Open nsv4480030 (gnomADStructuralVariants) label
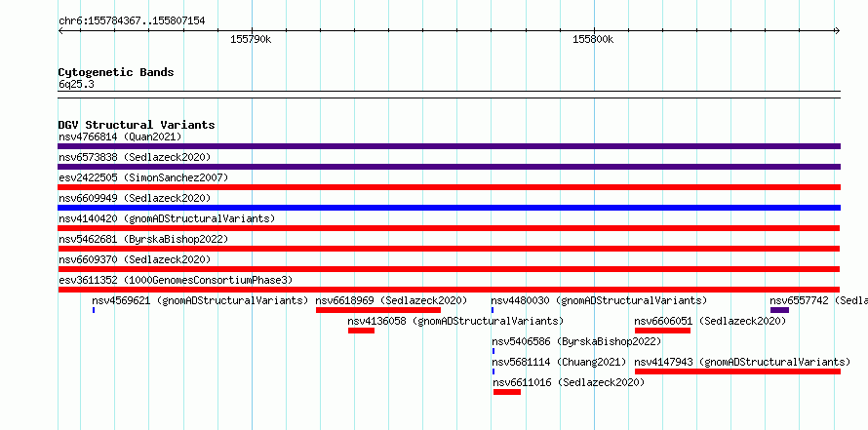Screen dimensions: 868x430 [x=599, y=300]
